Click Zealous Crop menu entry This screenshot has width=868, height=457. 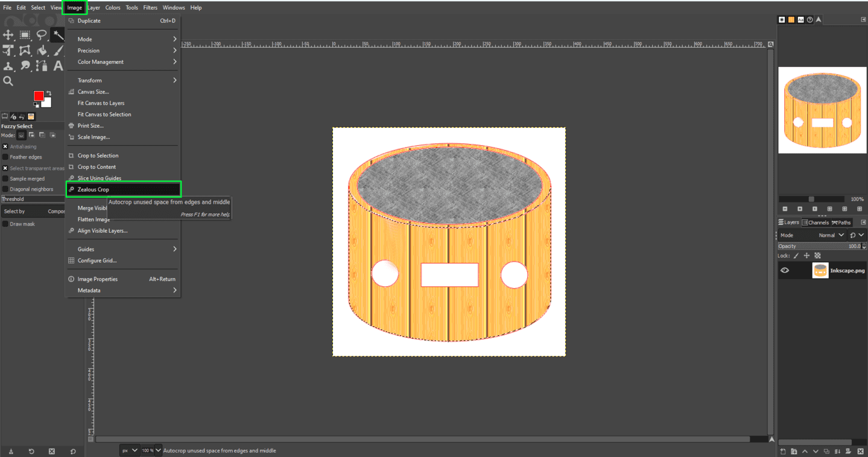123,189
